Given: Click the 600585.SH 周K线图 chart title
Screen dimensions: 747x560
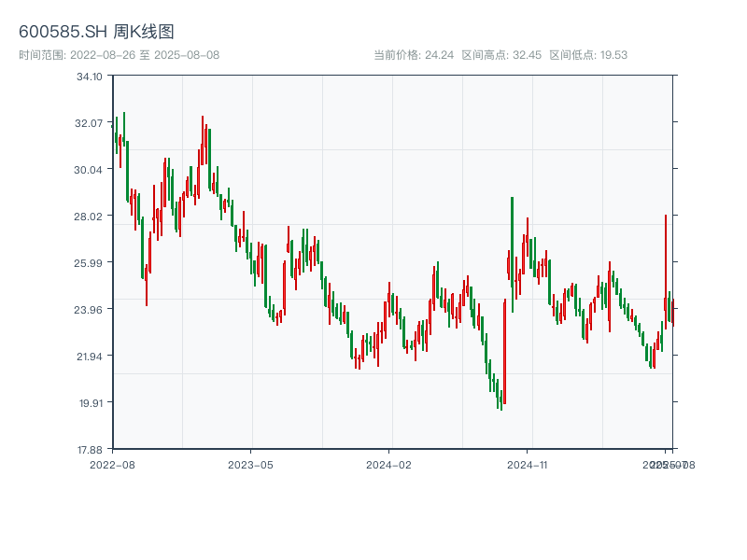Looking at the screenshot, I should coord(96,33).
